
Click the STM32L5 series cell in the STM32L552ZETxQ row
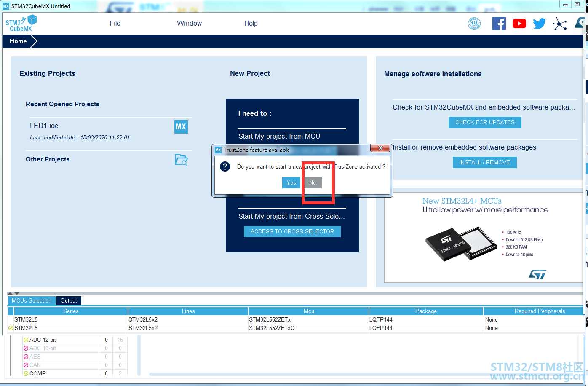point(71,328)
